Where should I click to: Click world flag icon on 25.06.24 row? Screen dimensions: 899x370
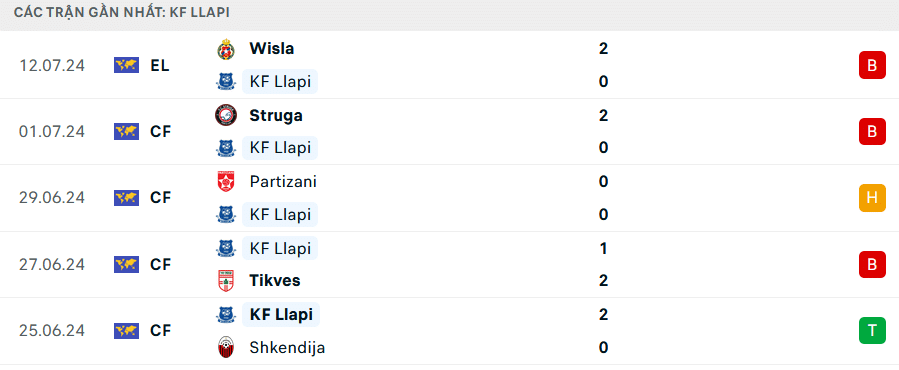tap(126, 331)
